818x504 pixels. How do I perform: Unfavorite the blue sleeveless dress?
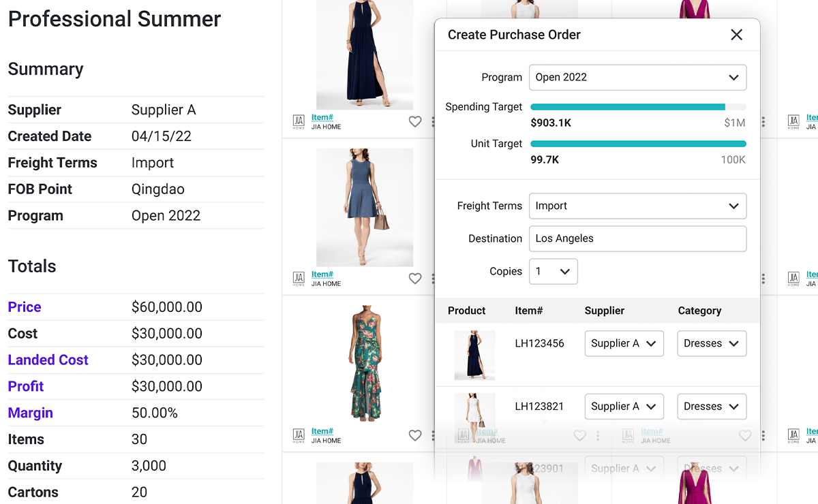415,279
